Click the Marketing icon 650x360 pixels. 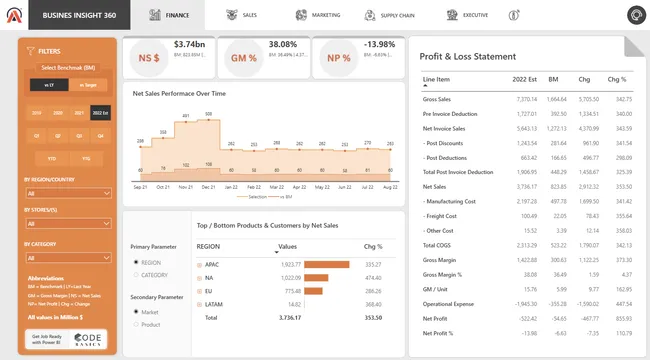[x=301, y=15]
